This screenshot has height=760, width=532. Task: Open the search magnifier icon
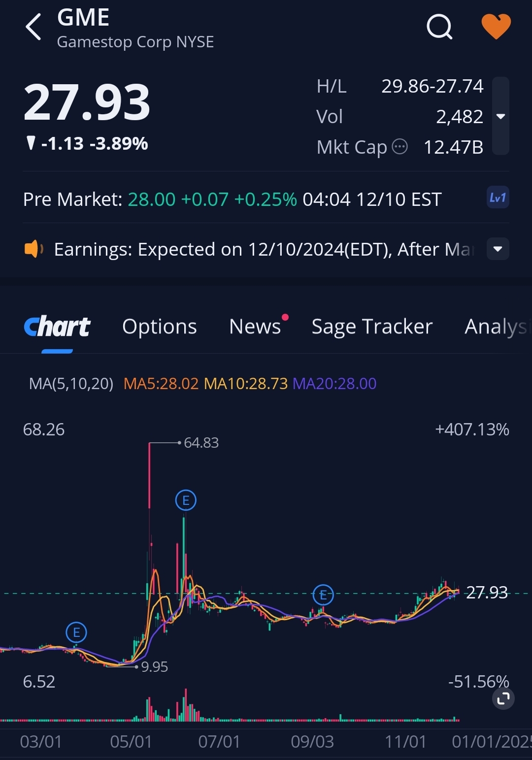439,26
